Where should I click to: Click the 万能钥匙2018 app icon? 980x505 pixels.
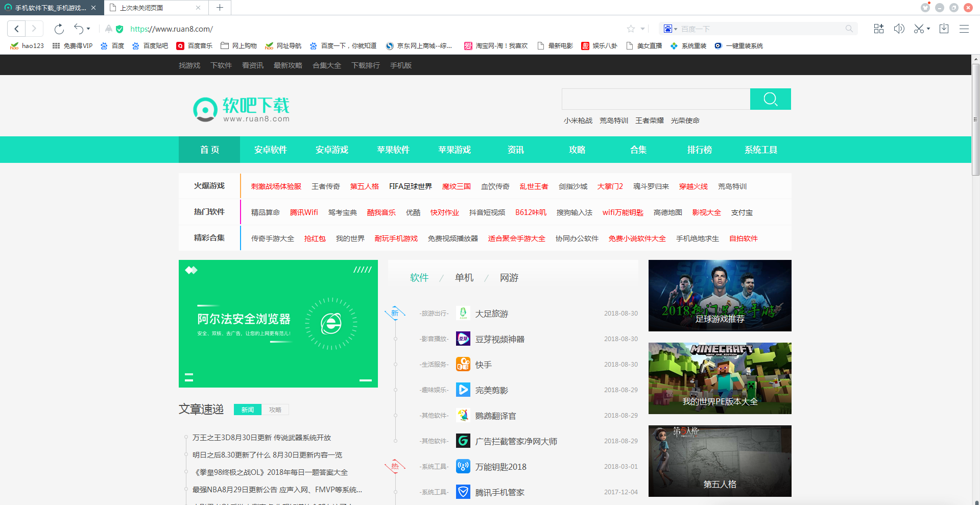463,466
